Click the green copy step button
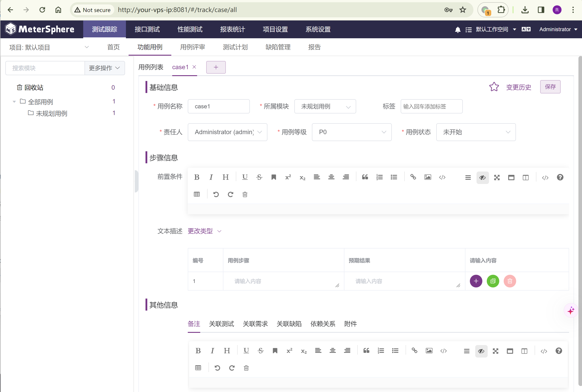Viewport: 582px width, 392px height. click(x=493, y=281)
